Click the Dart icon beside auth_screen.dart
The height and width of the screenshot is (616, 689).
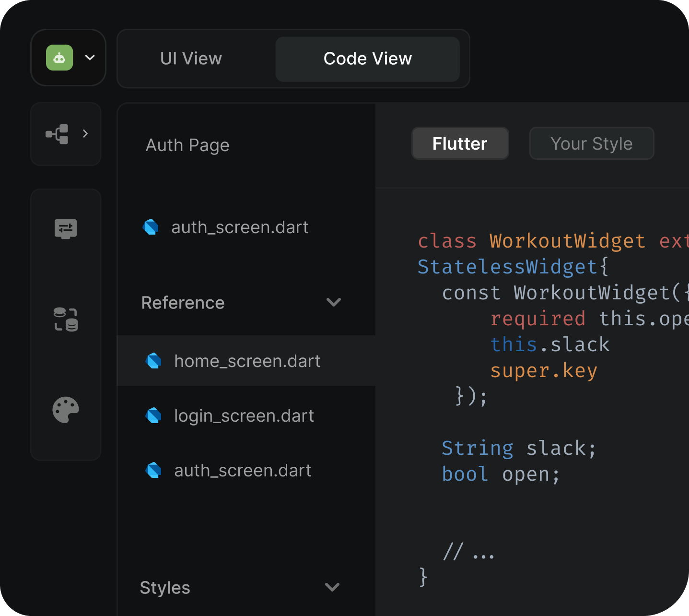tap(151, 227)
